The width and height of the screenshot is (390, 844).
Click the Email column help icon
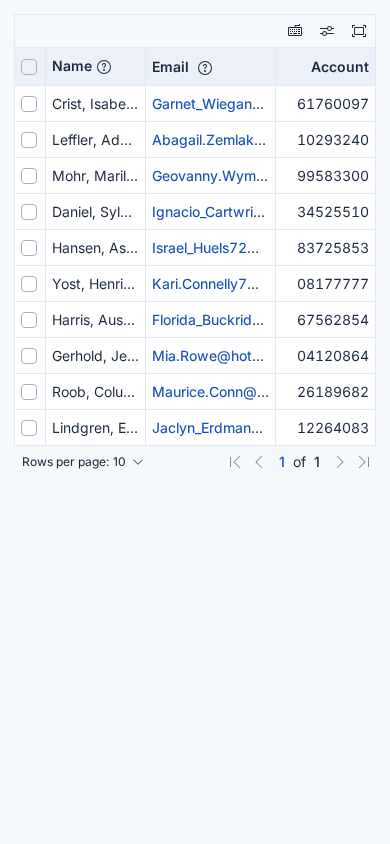[205, 68]
